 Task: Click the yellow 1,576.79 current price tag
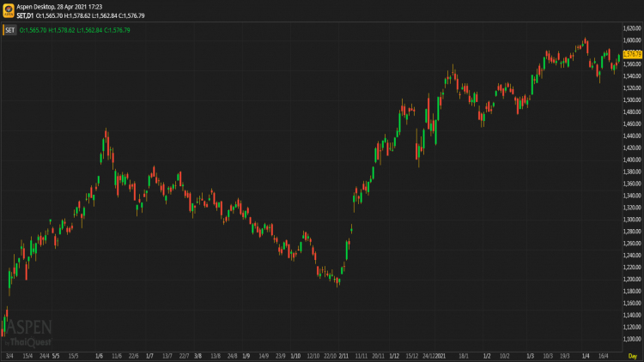coord(632,54)
